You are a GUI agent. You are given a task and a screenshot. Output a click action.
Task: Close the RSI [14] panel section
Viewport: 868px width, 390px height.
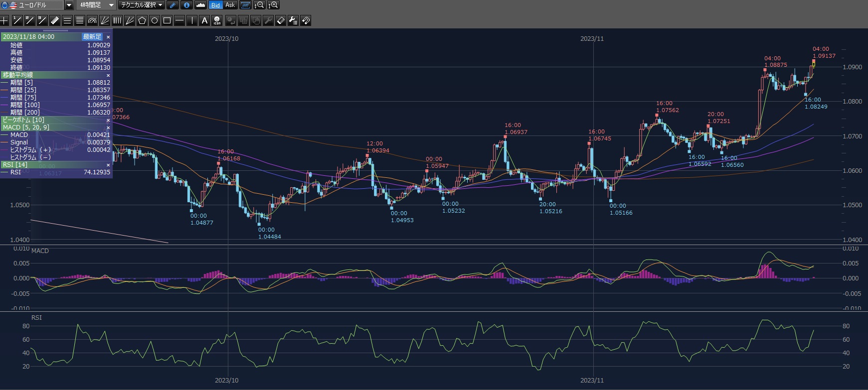(x=108, y=165)
